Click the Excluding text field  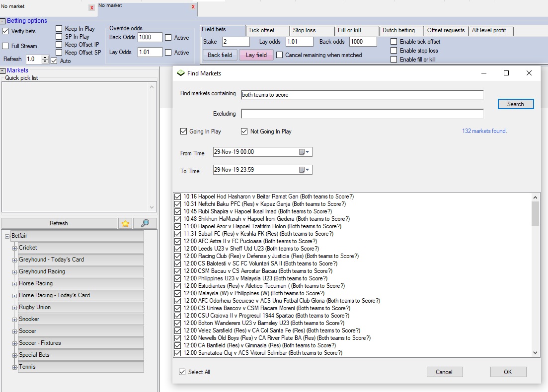(x=362, y=114)
